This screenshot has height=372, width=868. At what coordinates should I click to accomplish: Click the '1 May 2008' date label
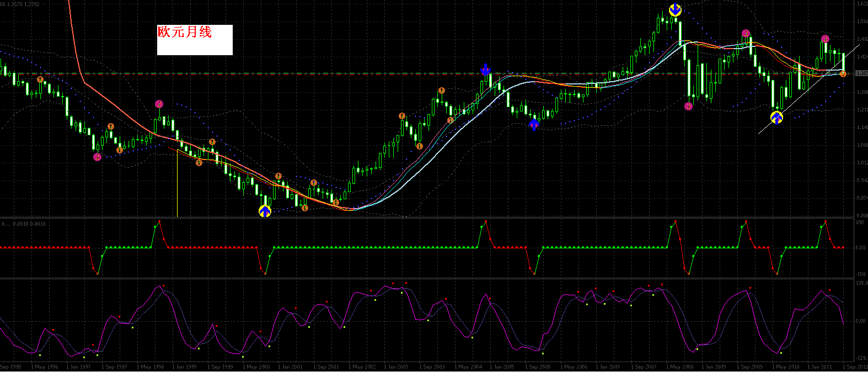coord(679,367)
